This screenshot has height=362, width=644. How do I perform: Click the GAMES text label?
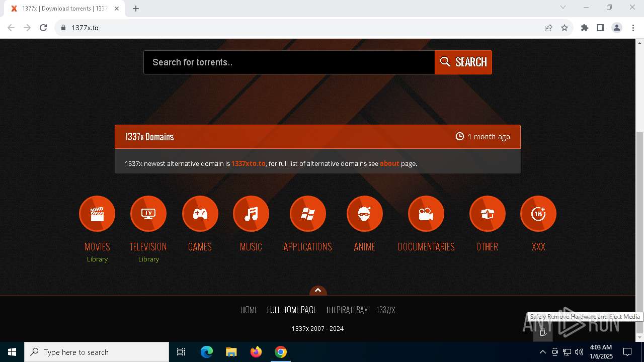tap(200, 247)
